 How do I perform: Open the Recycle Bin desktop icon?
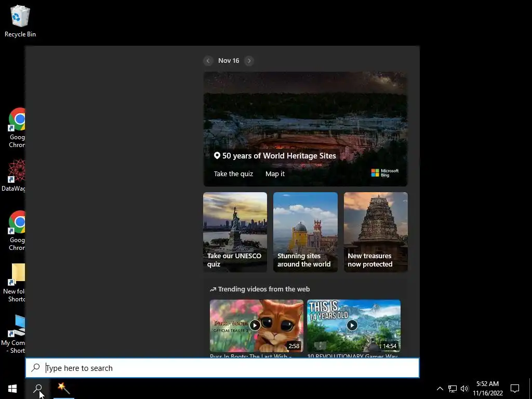pos(20,21)
